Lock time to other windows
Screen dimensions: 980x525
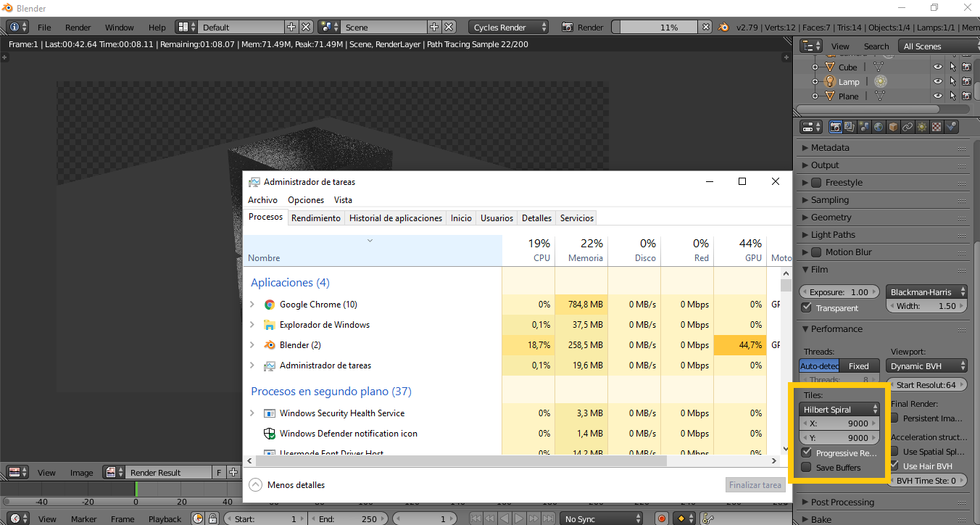[213, 518]
